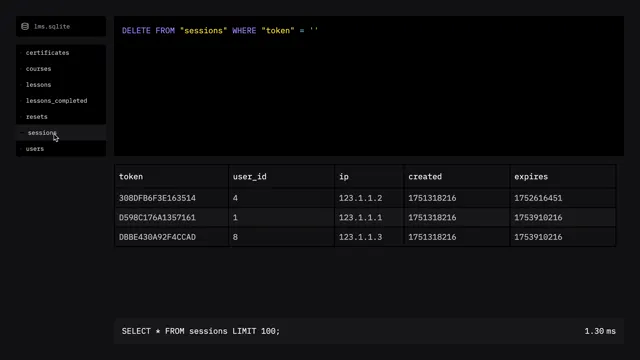Open the resets table
Viewport: 640px width, 360px height.
tap(61, 116)
